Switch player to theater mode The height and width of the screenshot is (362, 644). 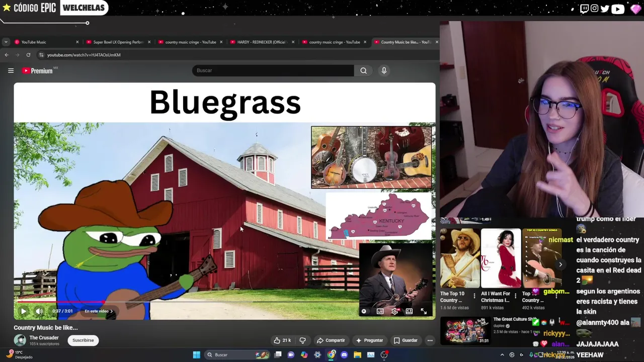click(x=409, y=311)
